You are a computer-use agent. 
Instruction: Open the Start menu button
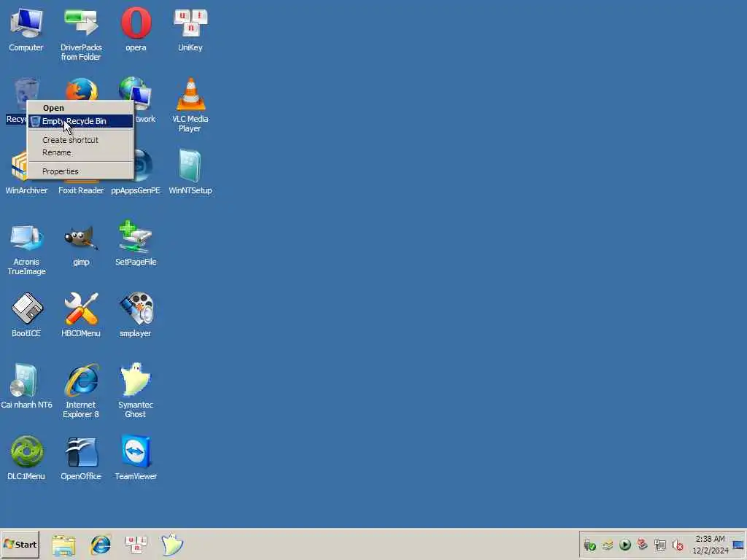coord(20,544)
